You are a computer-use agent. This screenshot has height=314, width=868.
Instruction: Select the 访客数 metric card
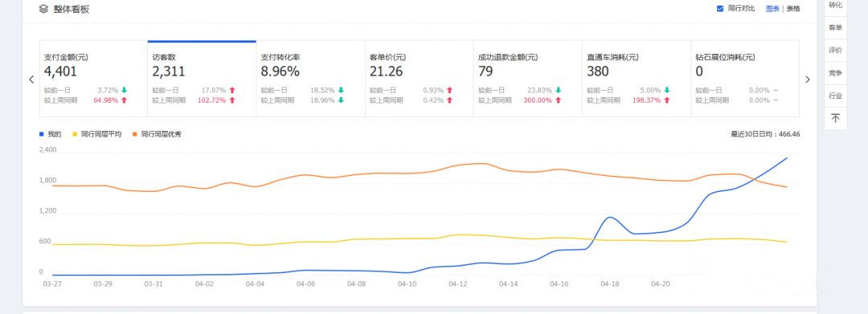tap(202, 79)
